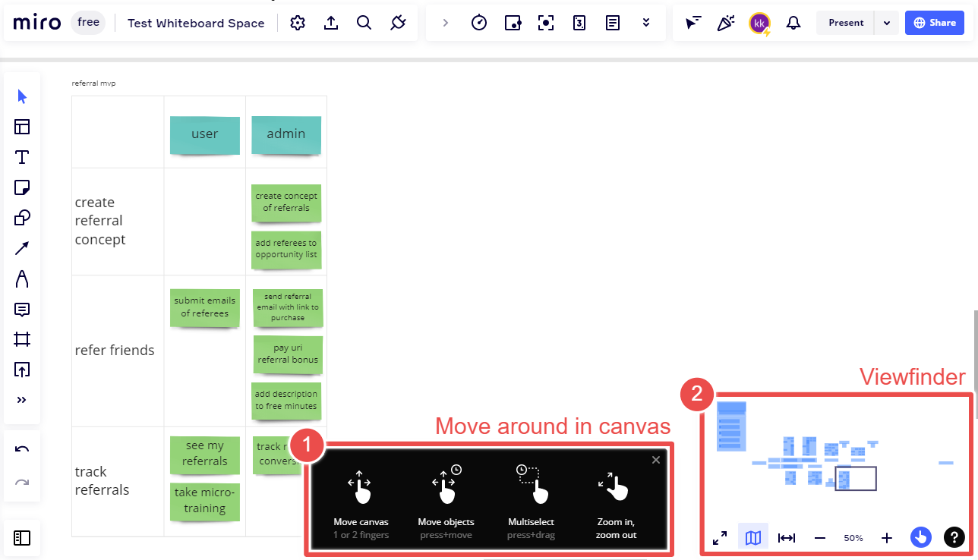This screenshot has height=560, width=978.
Task: Open the notes document icon
Action: coord(613,23)
